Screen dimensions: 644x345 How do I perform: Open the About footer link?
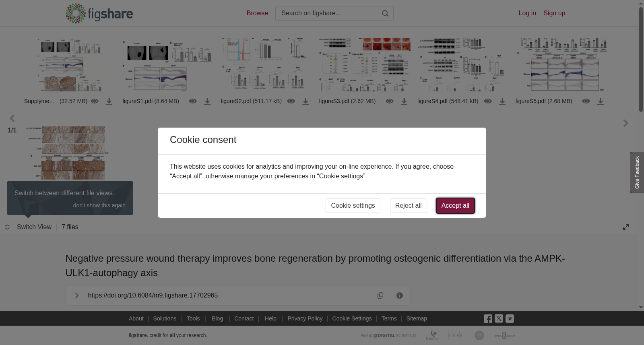coord(136,318)
